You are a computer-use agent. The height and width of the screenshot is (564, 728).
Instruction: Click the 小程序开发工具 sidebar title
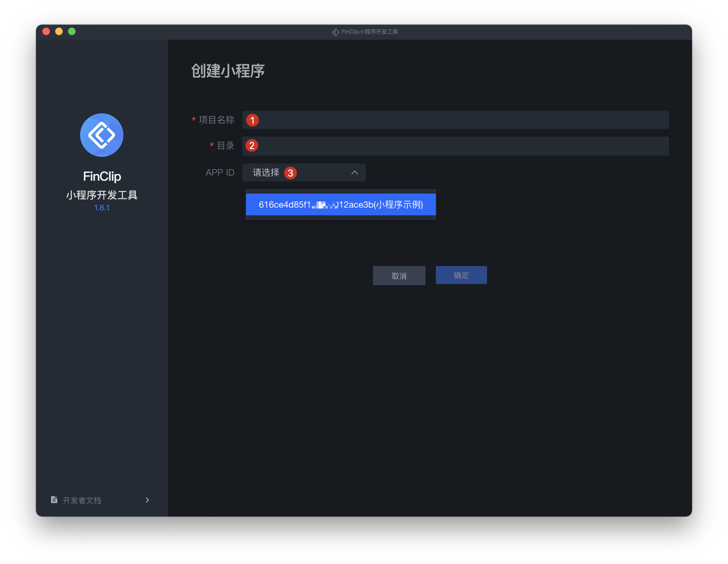coord(102,195)
